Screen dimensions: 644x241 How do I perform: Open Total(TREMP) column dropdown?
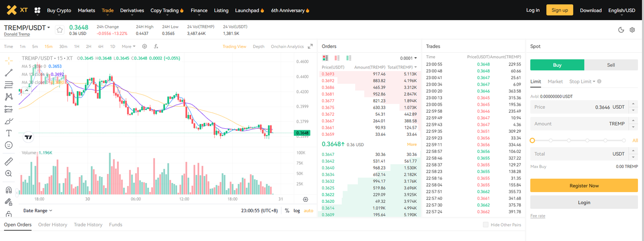(402, 67)
